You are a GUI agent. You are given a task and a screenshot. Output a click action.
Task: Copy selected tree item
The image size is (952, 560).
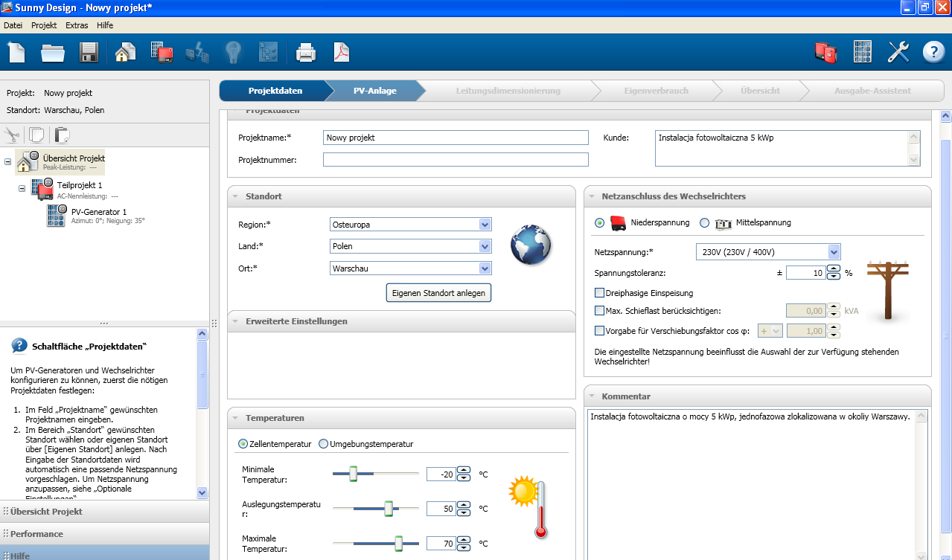[36, 135]
